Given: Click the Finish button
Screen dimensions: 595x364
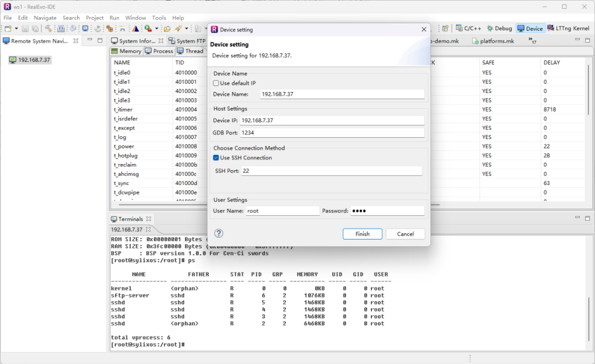Looking at the screenshot, I should 363,234.
